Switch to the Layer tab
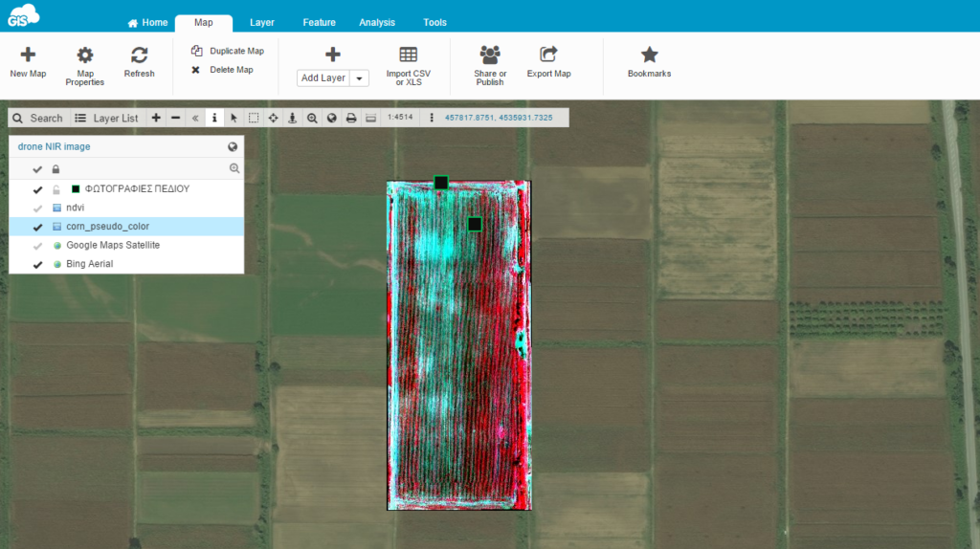Screen dimensions: 980x549 (x=262, y=23)
